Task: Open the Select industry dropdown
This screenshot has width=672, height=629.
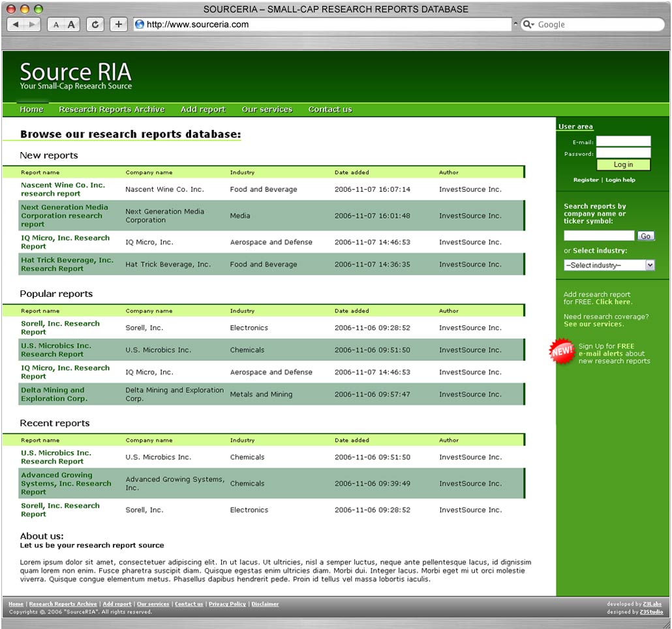Action: (609, 264)
